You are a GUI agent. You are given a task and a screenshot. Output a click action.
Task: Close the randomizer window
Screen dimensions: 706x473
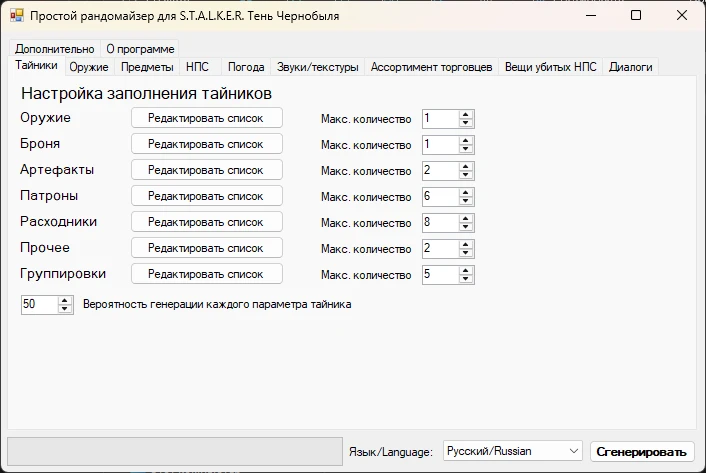tap(682, 15)
